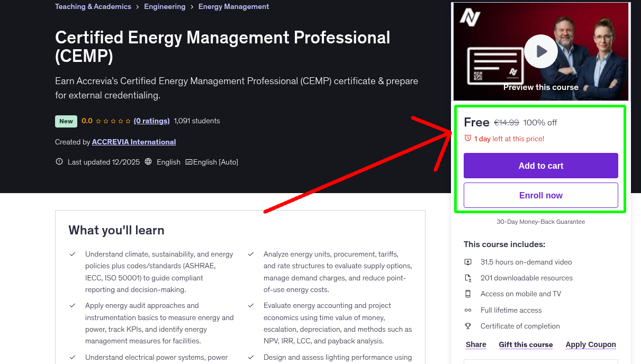The image size is (641, 364).
Task: Click the 0.0 star rating display
Action: [x=87, y=121]
